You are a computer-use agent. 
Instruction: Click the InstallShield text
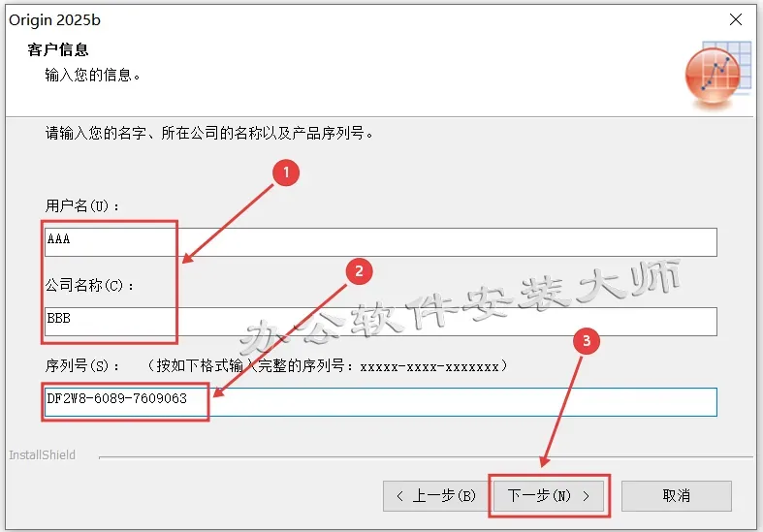(x=43, y=455)
